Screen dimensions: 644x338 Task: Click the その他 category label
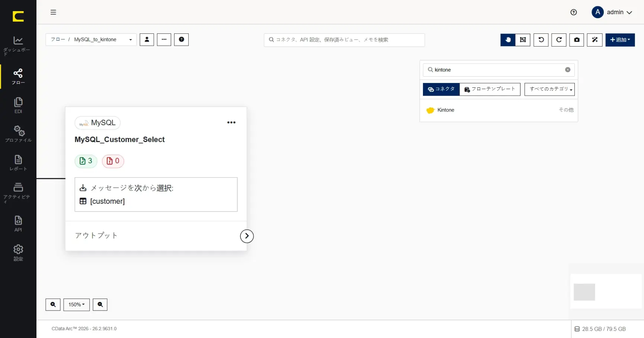566,110
